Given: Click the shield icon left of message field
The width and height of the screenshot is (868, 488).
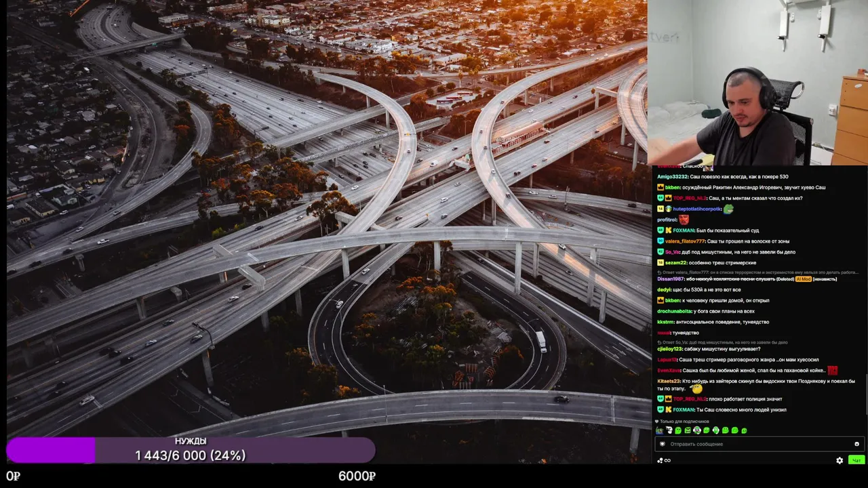Looking at the screenshot, I should tap(663, 444).
